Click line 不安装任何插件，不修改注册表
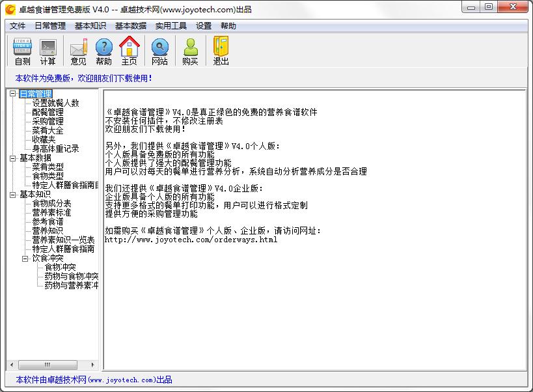The width and height of the screenshot is (533, 392). pos(164,120)
